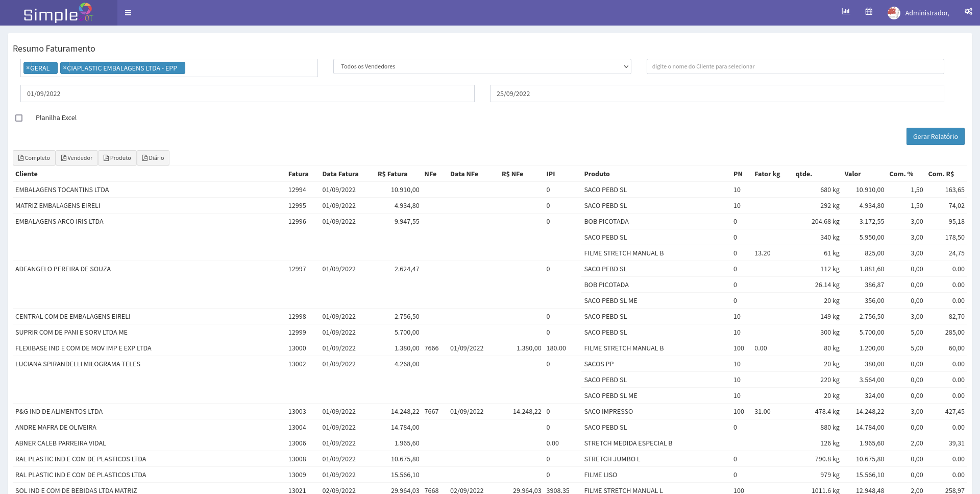Image resolution: width=980 pixels, height=494 pixels.
Task: Open the calendar icon in header
Action: tap(869, 12)
